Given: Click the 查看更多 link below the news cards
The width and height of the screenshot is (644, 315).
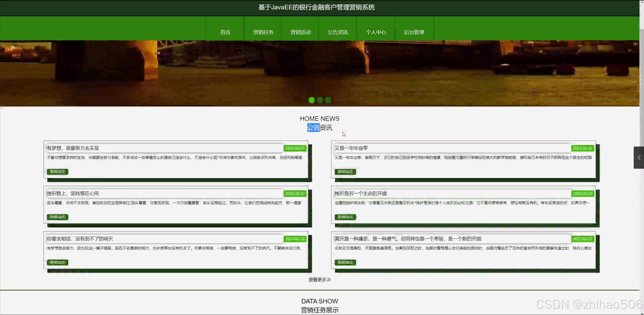Looking at the screenshot, I should click(319, 279).
